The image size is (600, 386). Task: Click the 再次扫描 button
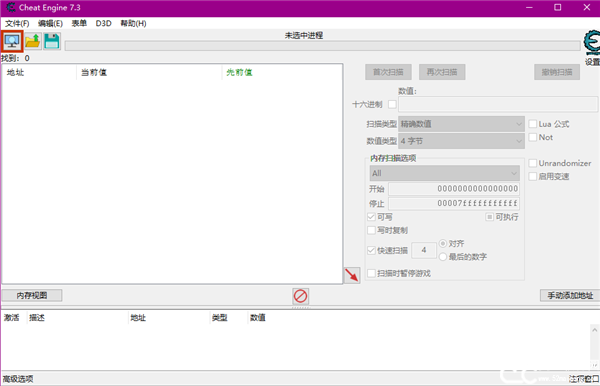point(442,72)
